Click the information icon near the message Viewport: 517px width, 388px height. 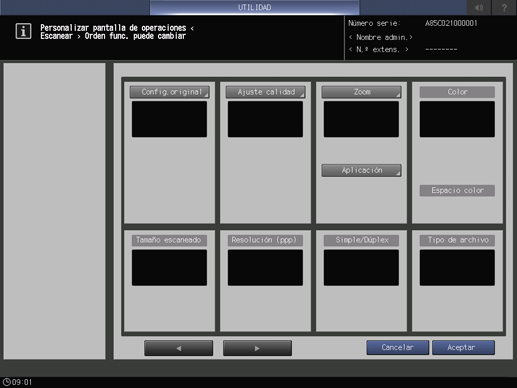click(x=23, y=31)
